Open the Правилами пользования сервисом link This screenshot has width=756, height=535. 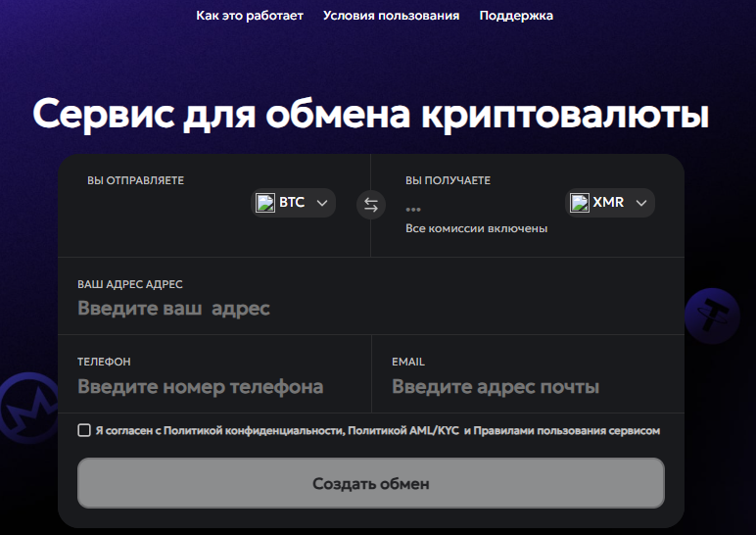click(x=567, y=430)
